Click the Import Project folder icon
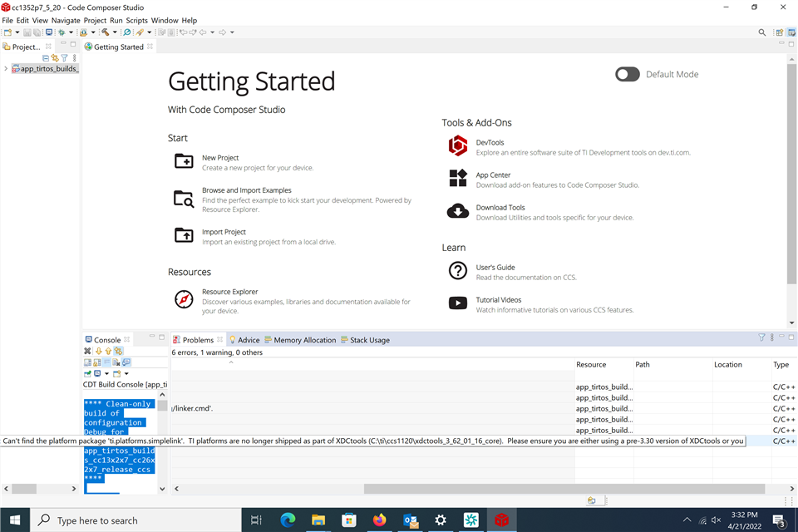This screenshot has width=798, height=532. 184,235
